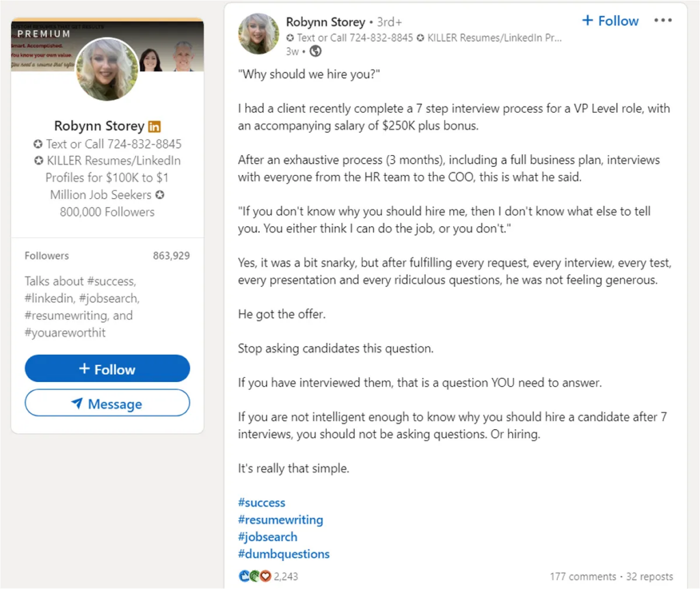Screen dimensions: 700x589
Task: Click the plus icon on the post's Follow button
Action: coord(587,21)
